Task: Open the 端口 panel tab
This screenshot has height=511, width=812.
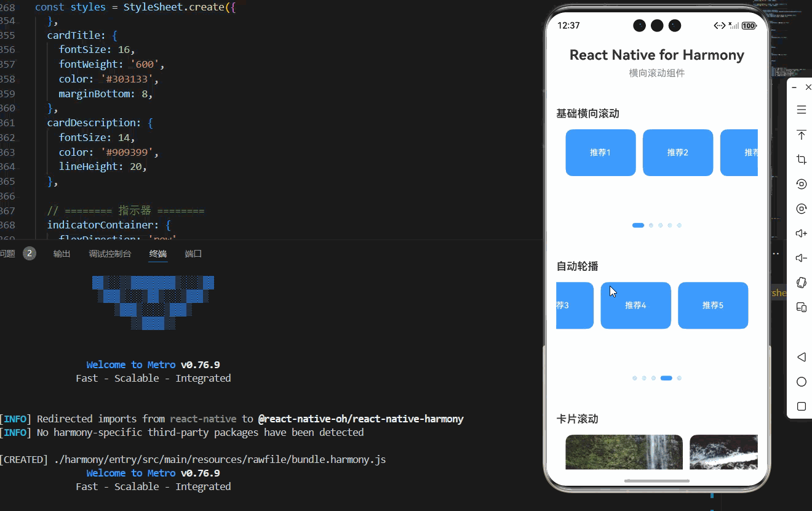Action: point(193,254)
